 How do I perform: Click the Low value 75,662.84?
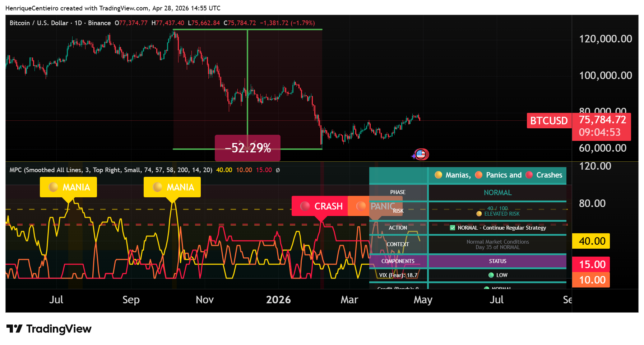tap(205, 23)
